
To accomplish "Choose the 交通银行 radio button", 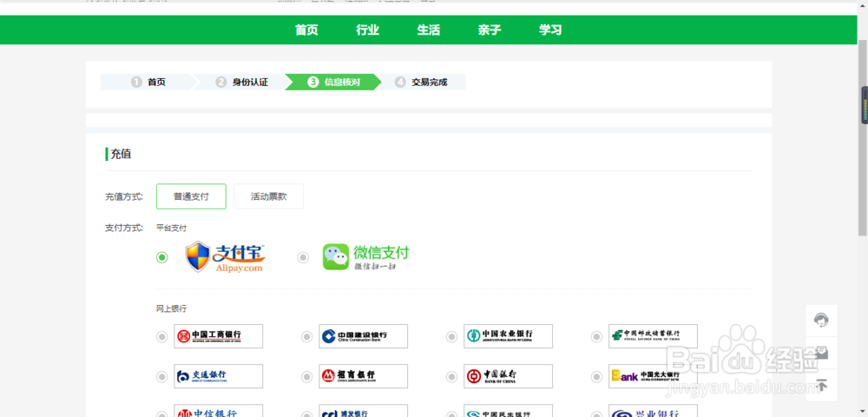I will click(161, 376).
